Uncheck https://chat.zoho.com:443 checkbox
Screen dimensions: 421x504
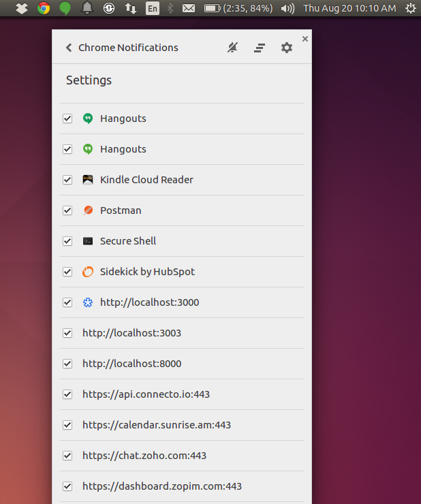pos(67,456)
